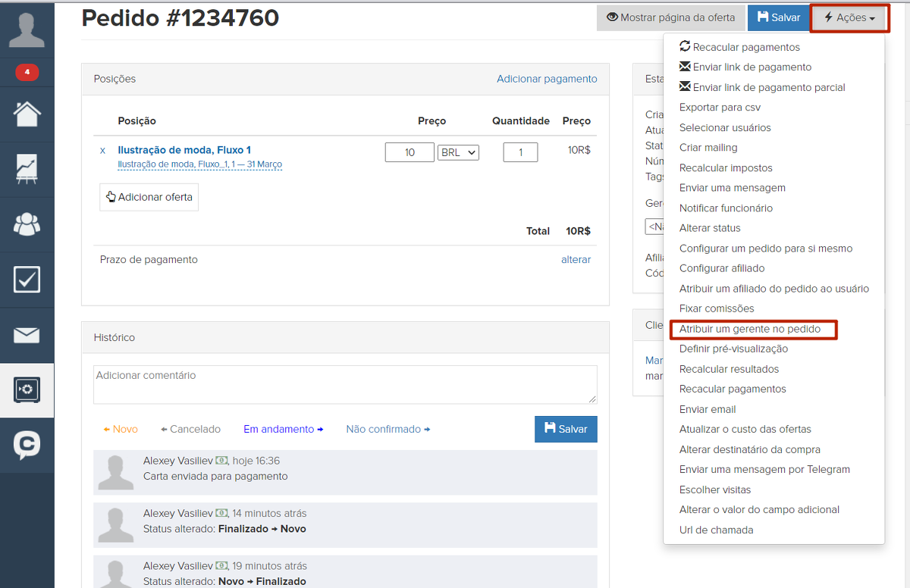Viewport: 910px width, 588px height.
Task: Set status to Em andamento
Action: point(283,429)
